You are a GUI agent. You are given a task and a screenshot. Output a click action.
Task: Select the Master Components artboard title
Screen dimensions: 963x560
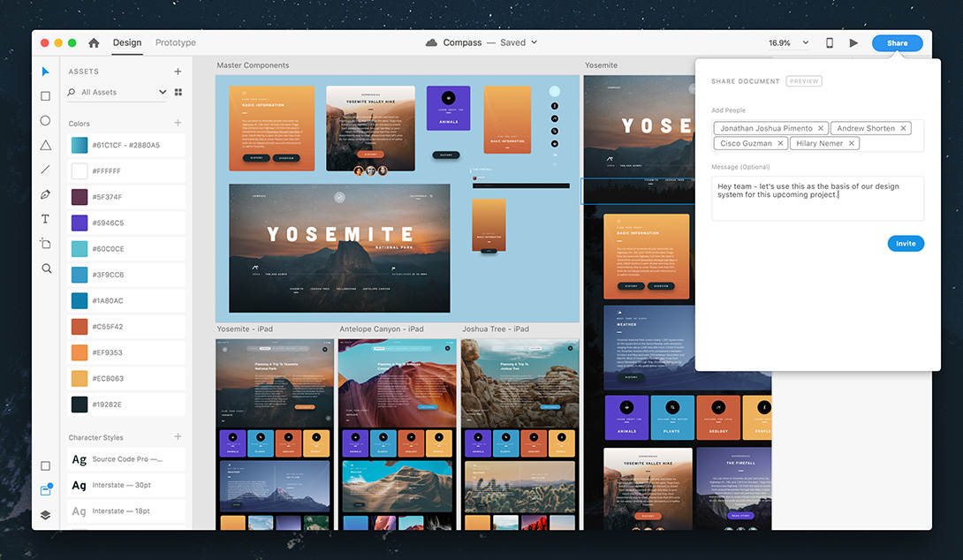point(253,65)
